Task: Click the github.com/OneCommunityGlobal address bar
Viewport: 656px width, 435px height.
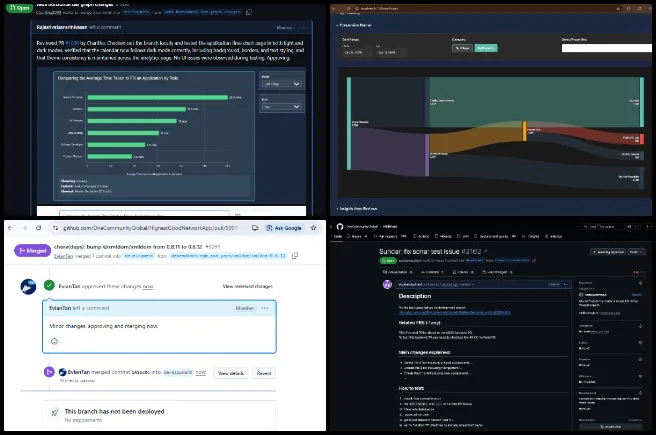Action: coord(150,228)
